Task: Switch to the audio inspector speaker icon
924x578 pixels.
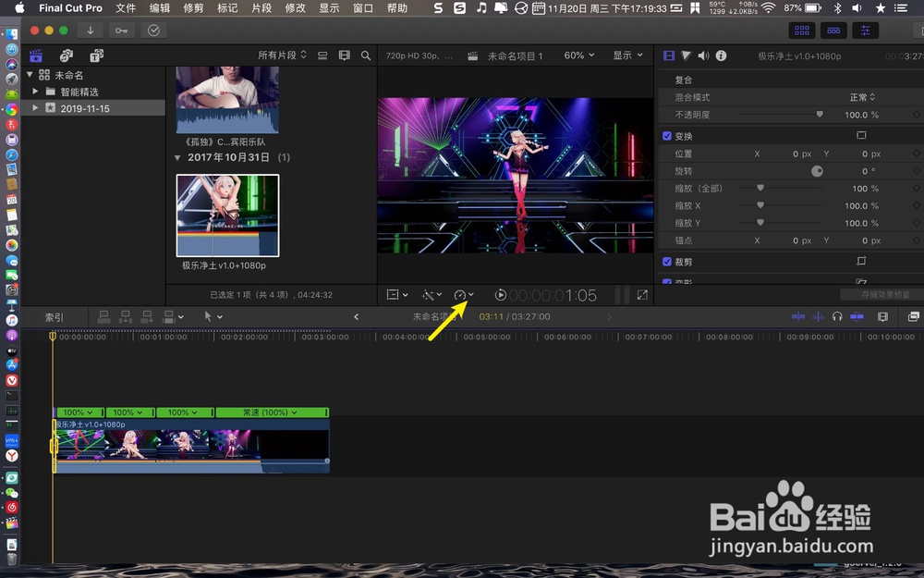Action: [703, 56]
